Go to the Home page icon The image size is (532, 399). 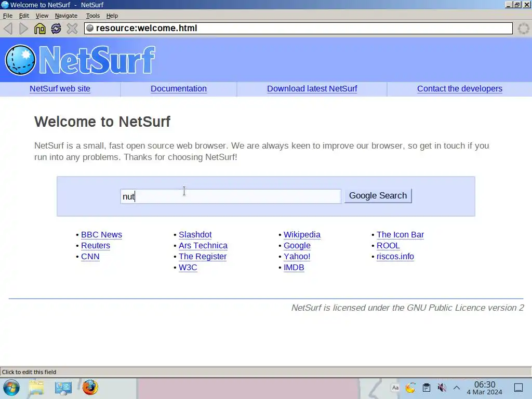[x=39, y=29]
